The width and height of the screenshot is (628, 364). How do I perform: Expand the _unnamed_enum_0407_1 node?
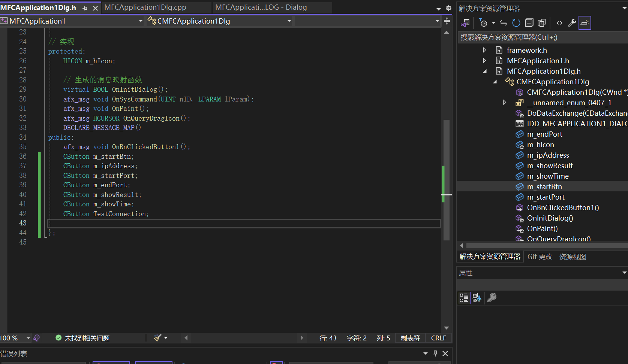click(505, 103)
